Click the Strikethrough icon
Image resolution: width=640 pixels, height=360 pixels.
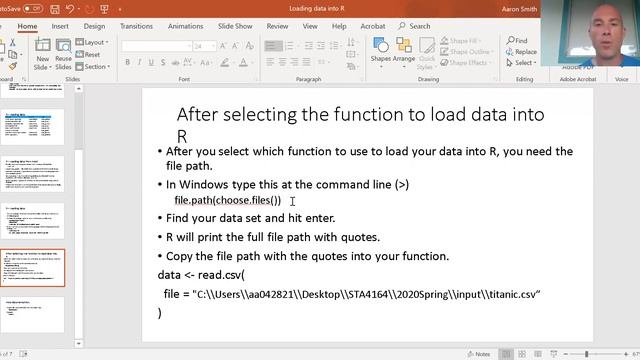tap(175, 62)
